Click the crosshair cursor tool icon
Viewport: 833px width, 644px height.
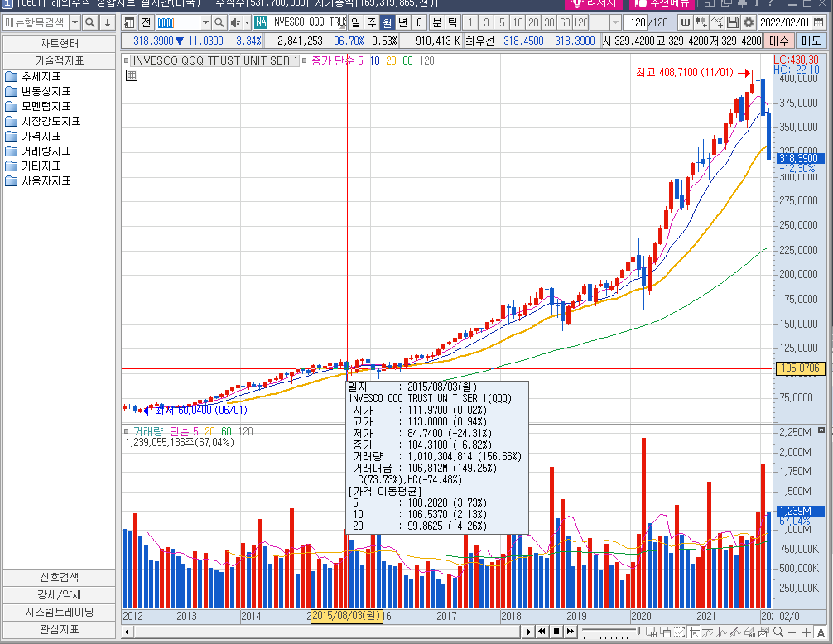(x=693, y=632)
